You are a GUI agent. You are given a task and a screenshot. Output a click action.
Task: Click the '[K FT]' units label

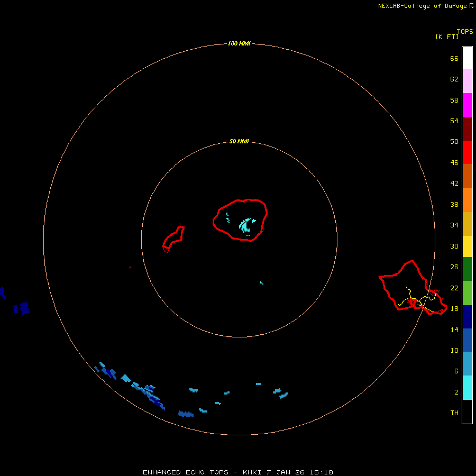point(447,36)
